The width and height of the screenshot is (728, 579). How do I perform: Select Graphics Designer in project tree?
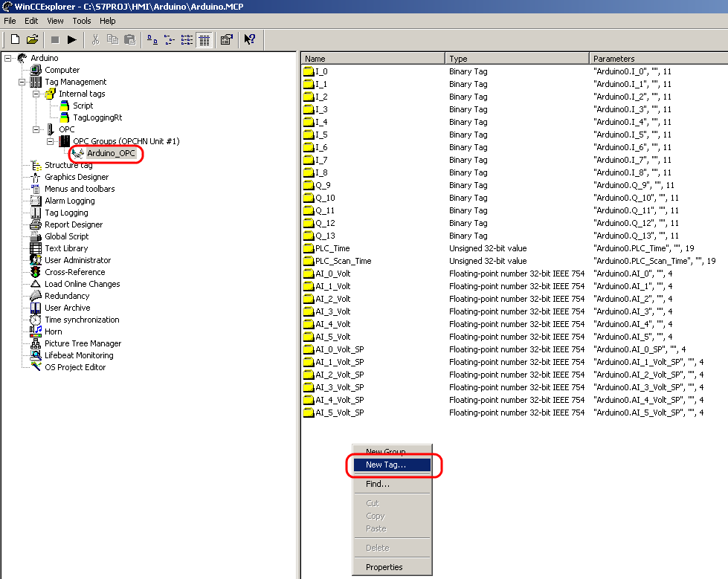tap(77, 177)
